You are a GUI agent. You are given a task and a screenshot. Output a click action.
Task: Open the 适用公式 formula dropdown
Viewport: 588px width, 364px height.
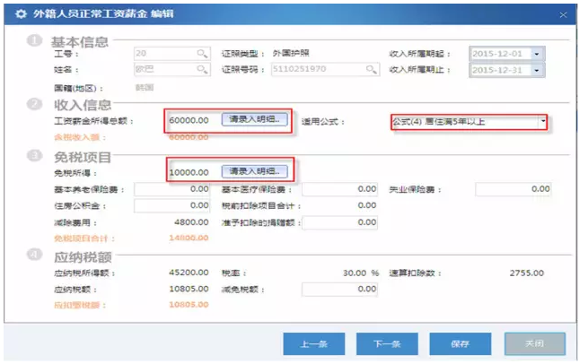[x=542, y=120]
